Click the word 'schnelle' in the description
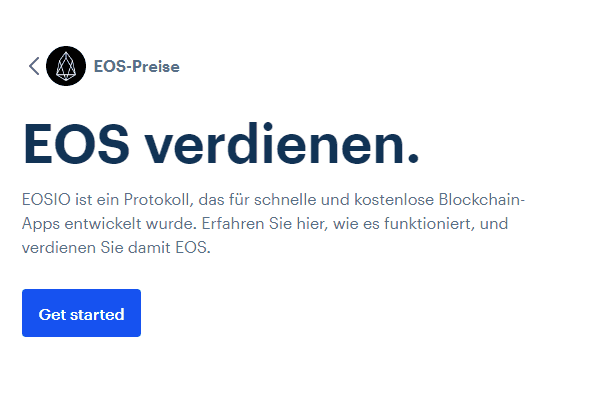 click(x=285, y=200)
